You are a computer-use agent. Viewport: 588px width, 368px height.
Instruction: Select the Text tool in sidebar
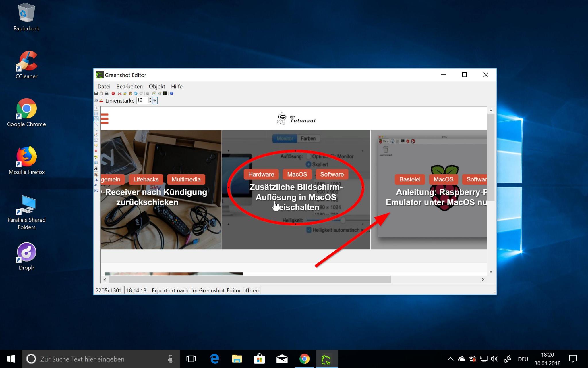(96, 140)
